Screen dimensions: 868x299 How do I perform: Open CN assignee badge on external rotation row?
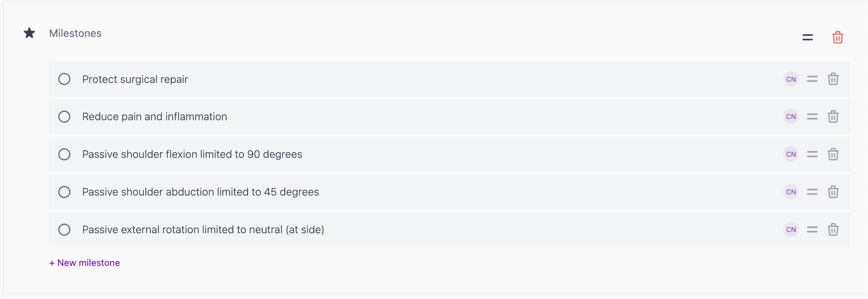[791, 230]
